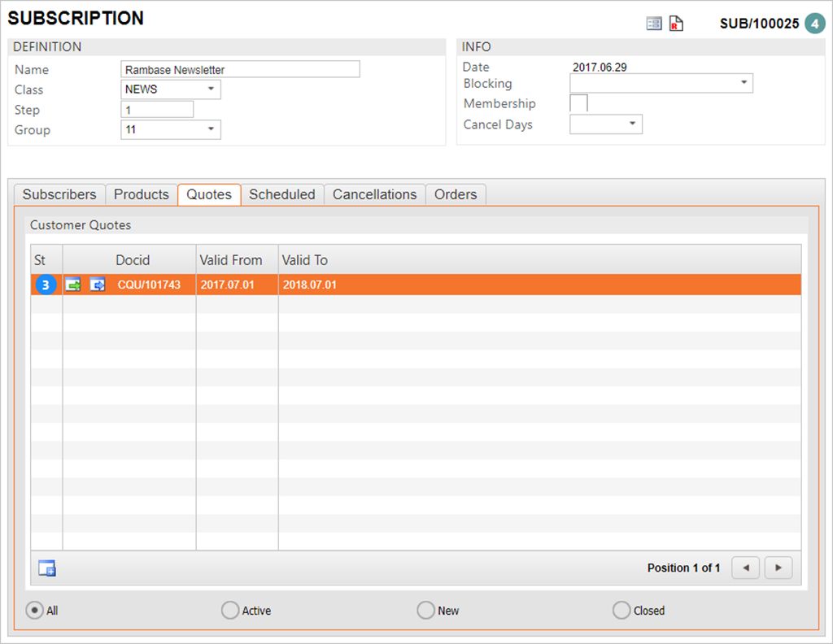Select the New radio button filter

425,610
